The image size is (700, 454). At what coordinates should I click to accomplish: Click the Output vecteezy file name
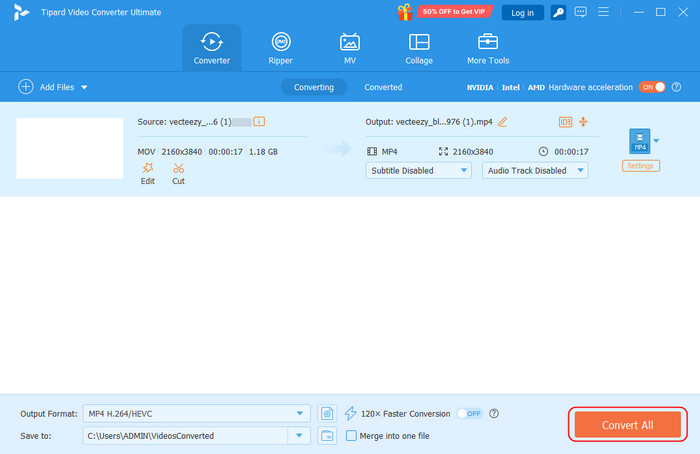tap(444, 122)
